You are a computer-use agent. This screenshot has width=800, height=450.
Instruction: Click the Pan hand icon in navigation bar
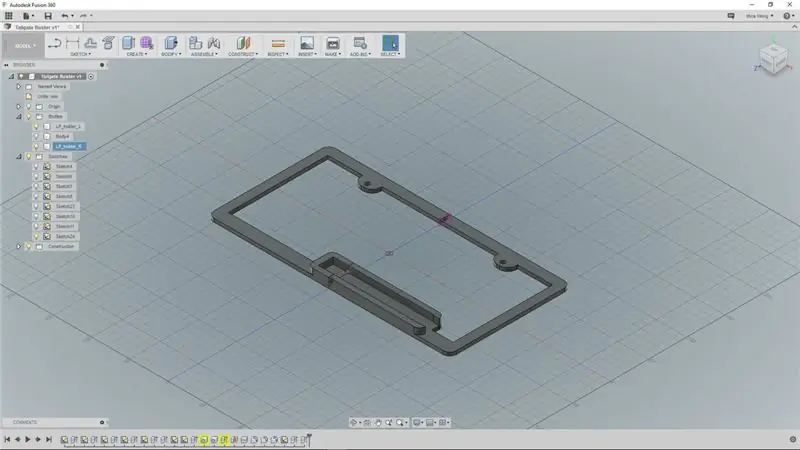tap(378, 422)
